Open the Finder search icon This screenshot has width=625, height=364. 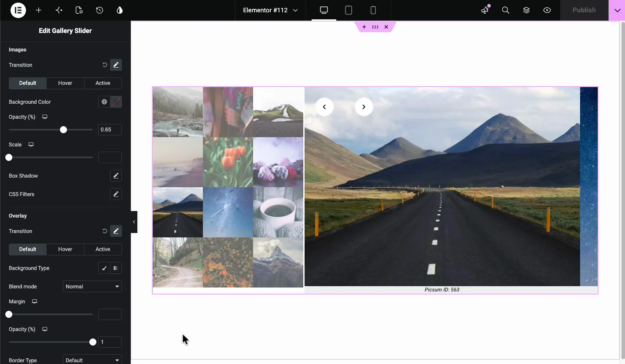pyautogui.click(x=506, y=10)
